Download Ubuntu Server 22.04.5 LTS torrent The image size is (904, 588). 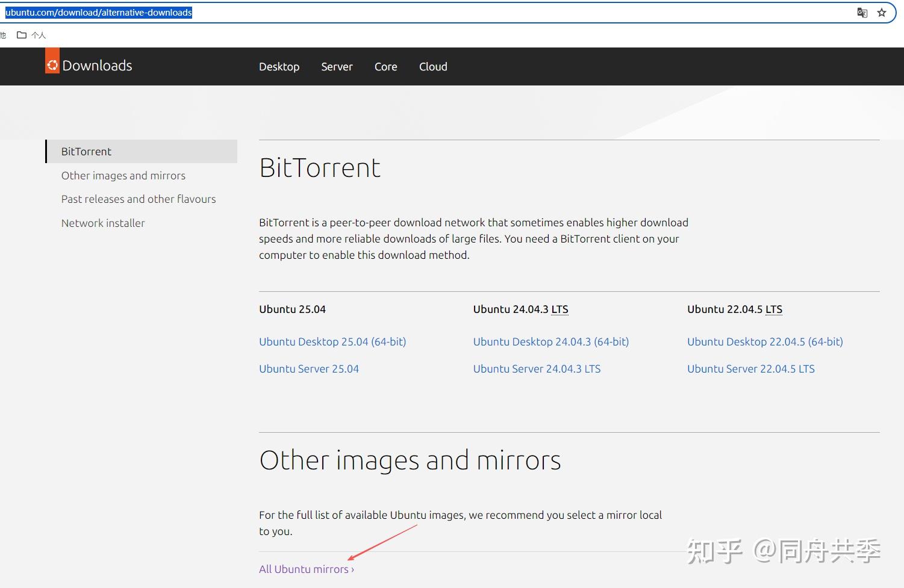click(750, 368)
